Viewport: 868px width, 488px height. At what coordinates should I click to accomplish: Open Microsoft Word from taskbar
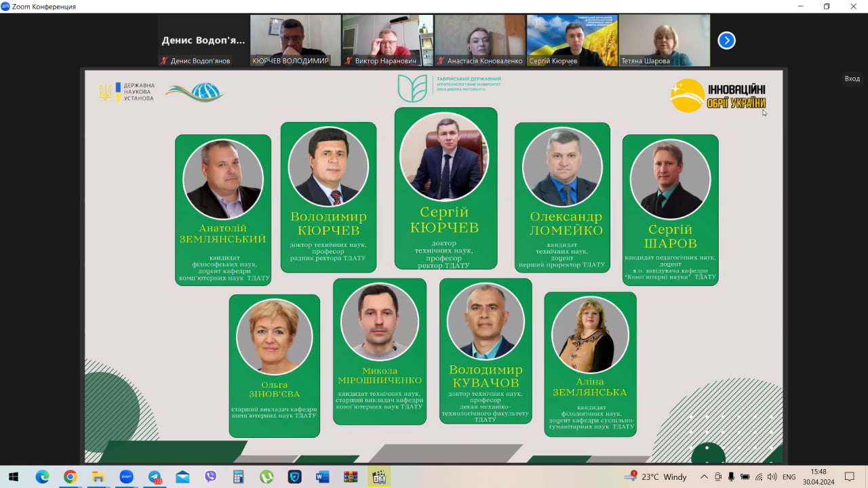click(322, 476)
